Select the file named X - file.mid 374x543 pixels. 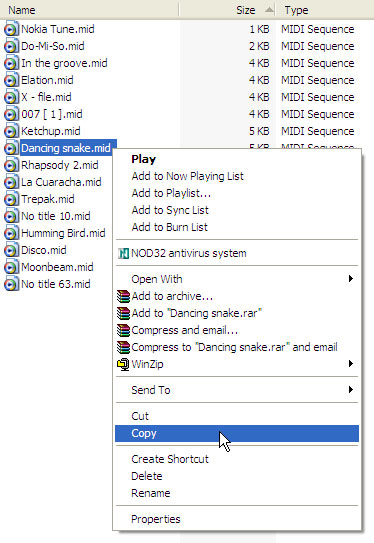pos(46,97)
